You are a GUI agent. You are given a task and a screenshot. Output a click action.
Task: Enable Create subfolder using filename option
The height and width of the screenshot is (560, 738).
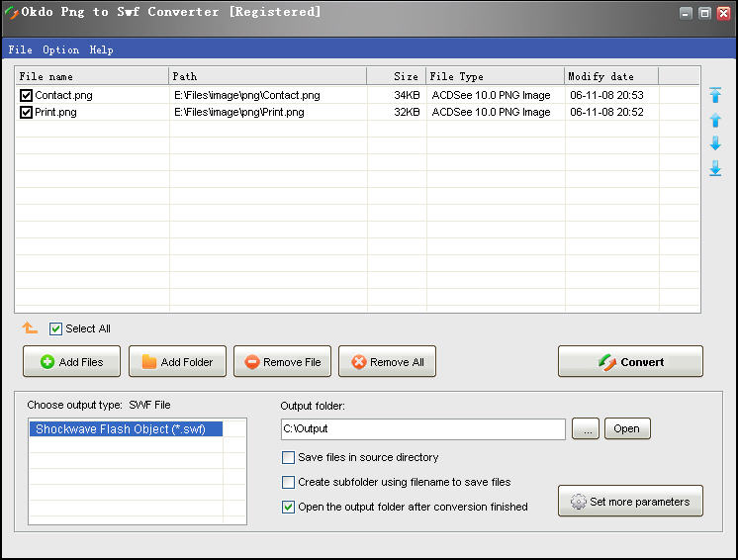coord(288,483)
